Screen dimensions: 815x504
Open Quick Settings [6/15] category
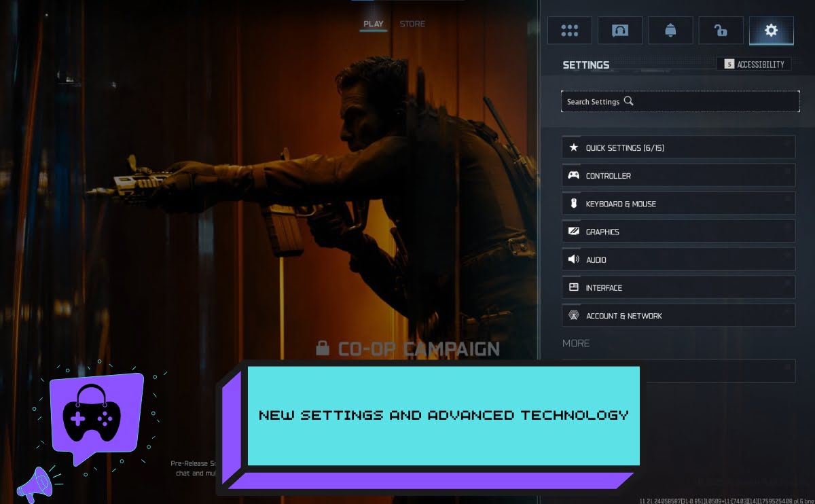(678, 147)
